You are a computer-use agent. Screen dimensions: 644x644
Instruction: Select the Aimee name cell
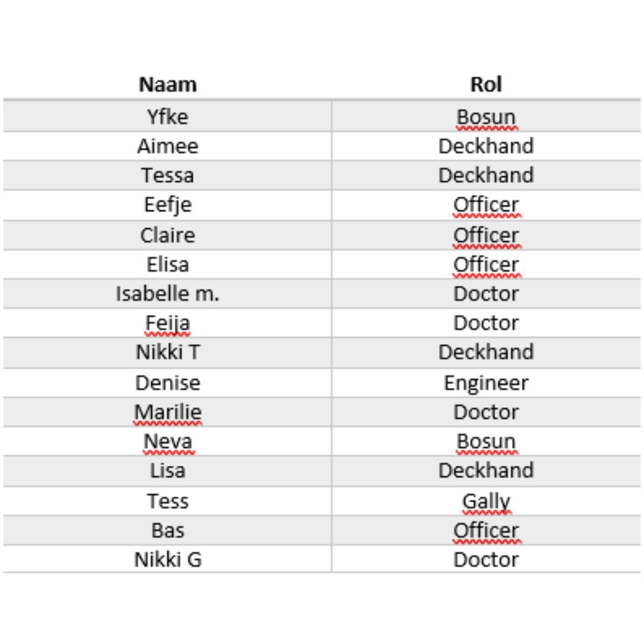[168, 146]
